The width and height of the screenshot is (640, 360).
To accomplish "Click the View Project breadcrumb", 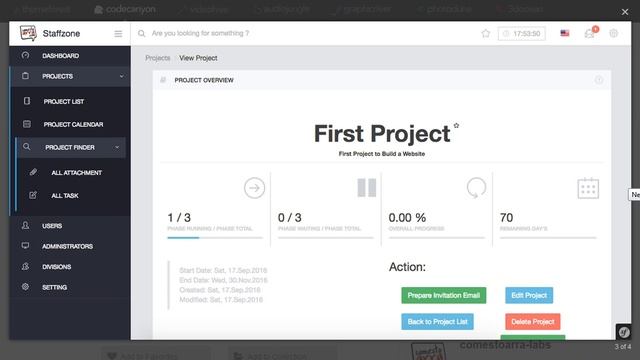I will pyautogui.click(x=198, y=58).
